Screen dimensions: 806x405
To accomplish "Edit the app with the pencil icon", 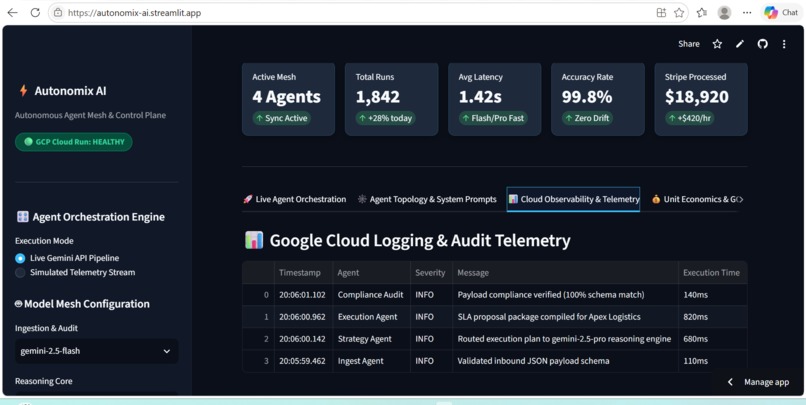I will (740, 44).
